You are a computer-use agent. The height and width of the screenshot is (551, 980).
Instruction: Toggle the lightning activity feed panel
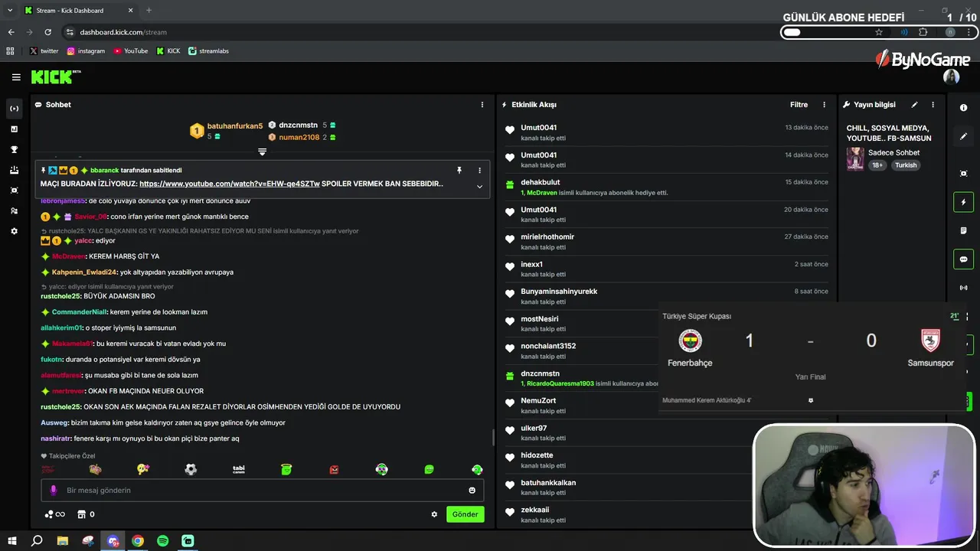tap(963, 202)
